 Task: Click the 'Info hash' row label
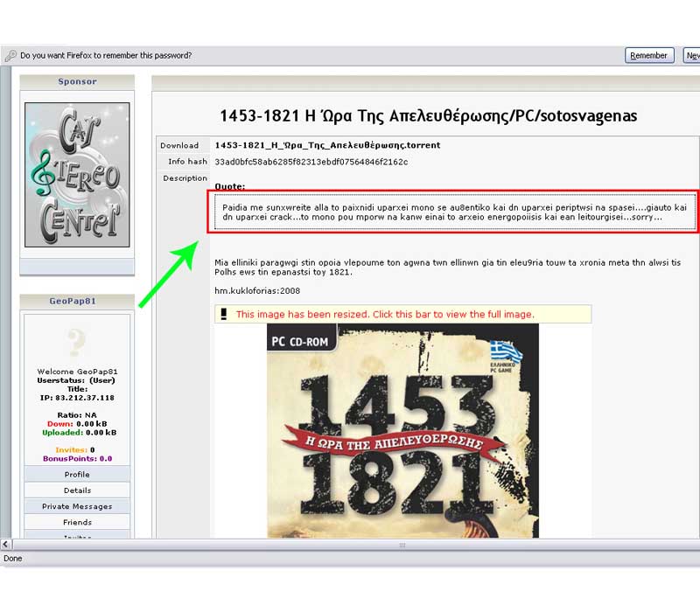point(187,162)
